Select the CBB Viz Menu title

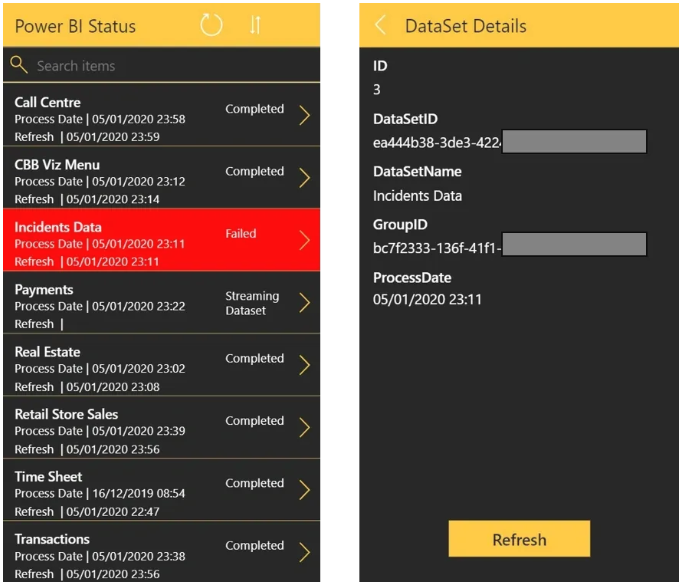57,165
